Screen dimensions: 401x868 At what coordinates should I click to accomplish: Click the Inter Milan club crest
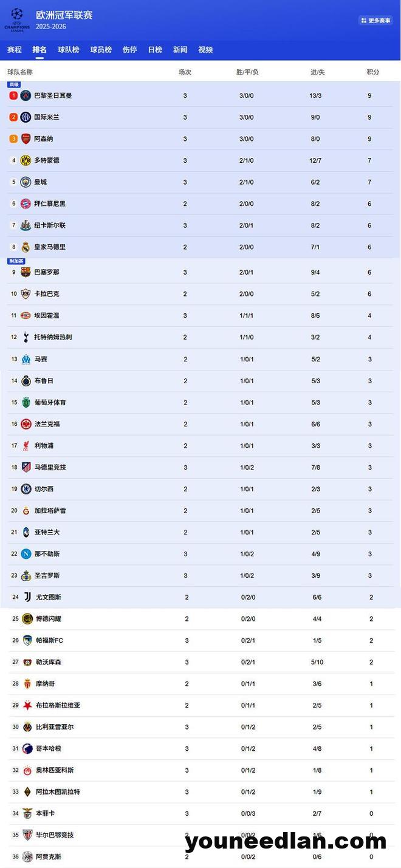pyautogui.click(x=26, y=117)
